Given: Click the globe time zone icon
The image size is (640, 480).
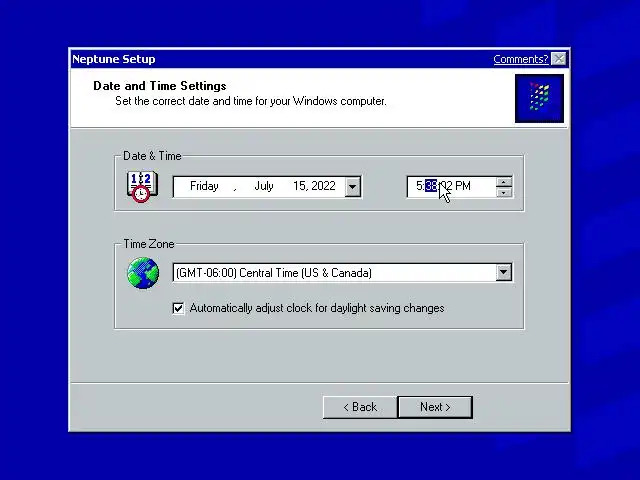Looking at the screenshot, I should point(143,273).
